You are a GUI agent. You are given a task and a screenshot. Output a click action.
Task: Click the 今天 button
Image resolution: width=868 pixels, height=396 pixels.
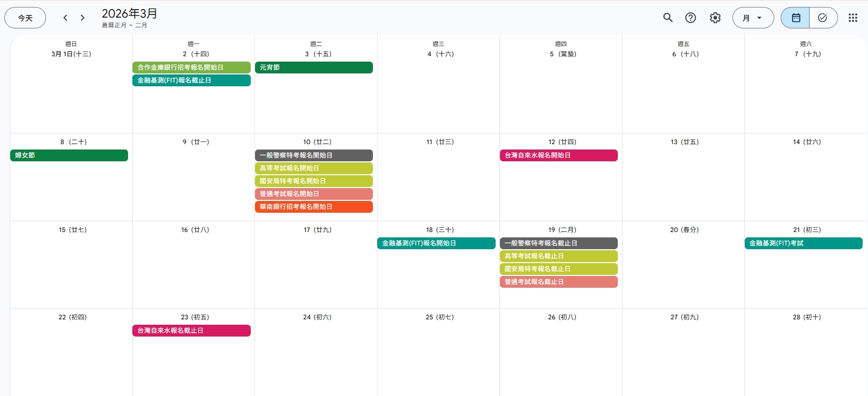point(25,18)
